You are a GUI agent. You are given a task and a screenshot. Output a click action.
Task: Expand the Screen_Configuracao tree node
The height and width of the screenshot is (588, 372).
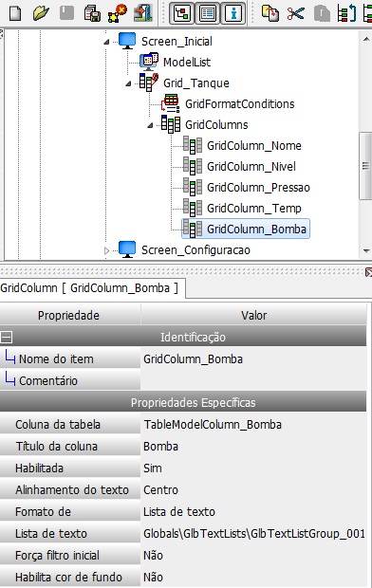point(106,250)
